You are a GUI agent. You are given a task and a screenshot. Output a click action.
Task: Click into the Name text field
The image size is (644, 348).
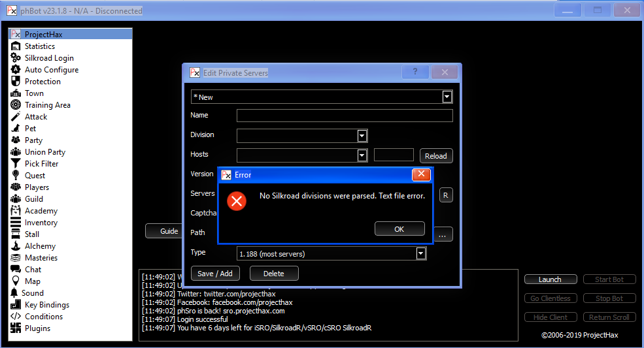click(345, 116)
